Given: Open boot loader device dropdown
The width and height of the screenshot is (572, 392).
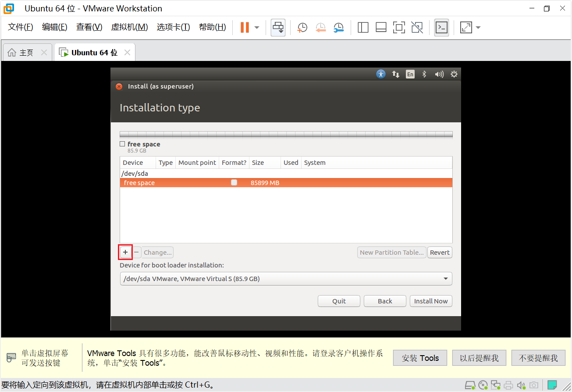Looking at the screenshot, I should coord(286,278).
